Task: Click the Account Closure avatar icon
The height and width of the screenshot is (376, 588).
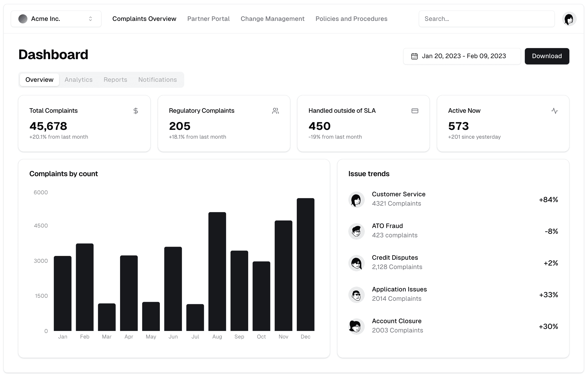Action: point(356,326)
